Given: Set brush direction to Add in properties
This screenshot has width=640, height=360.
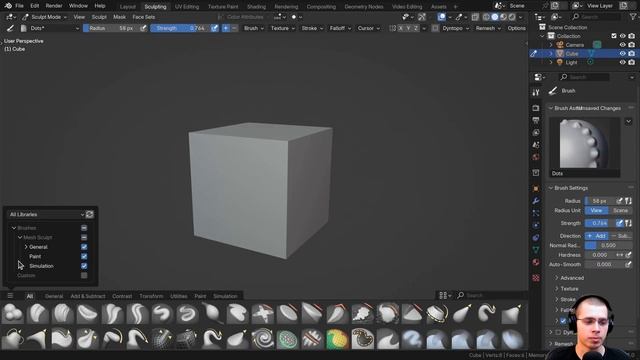Looking at the screenshot, I should [596, 236].
